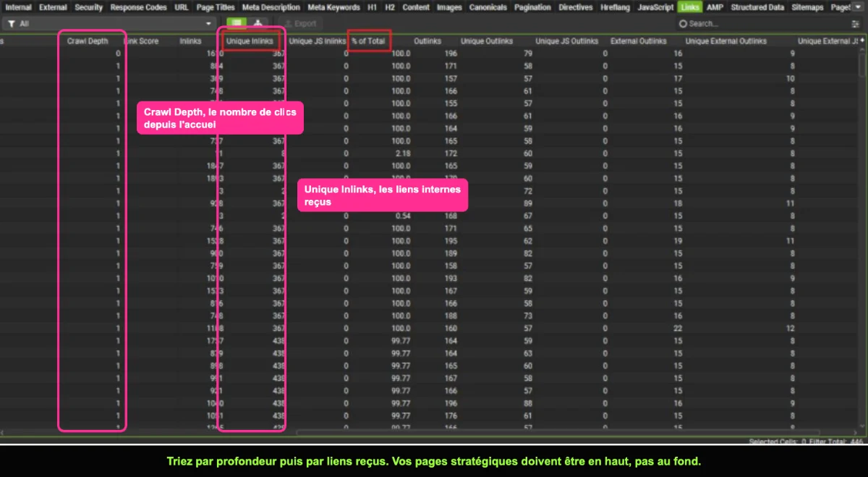Select the active Links tab
The width and height of the screenshot is (868, 477).
689,7
